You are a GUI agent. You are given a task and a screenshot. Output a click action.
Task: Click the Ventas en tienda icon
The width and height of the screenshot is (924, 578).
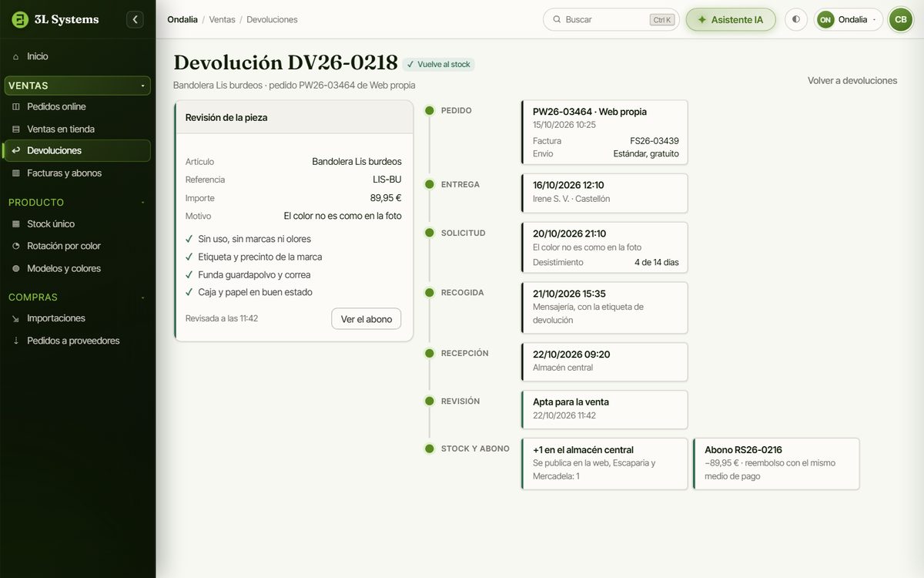click(x=16, y=129)
